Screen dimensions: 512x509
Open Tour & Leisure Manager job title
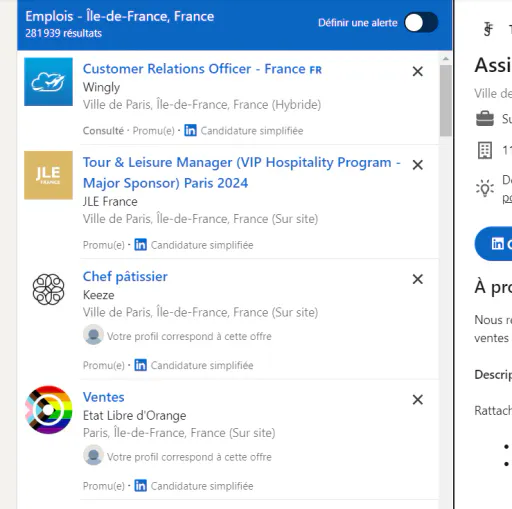[x=242, y=173]
